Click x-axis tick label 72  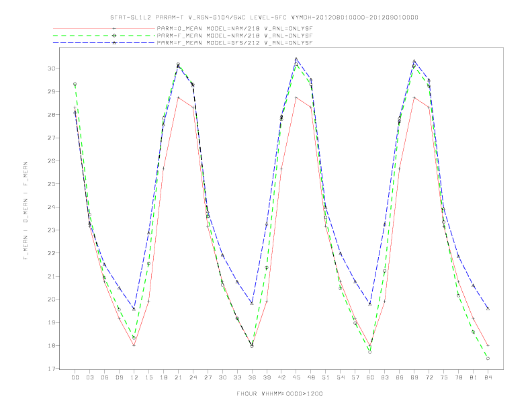click(x=429, y=377)
